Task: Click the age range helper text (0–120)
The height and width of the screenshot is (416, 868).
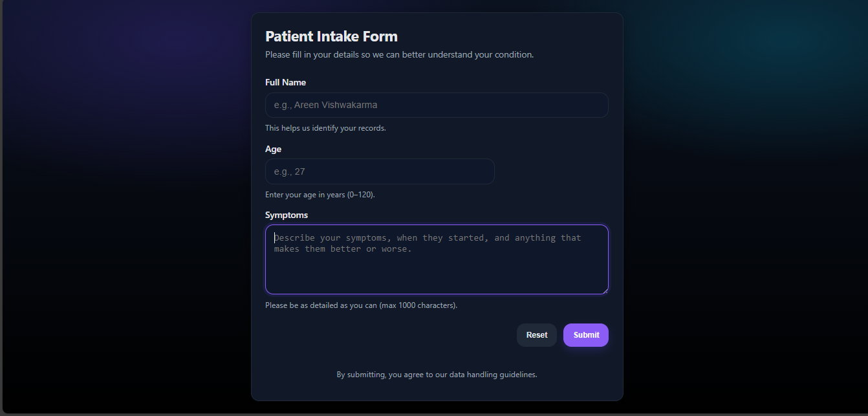Action: coord(320,194)
